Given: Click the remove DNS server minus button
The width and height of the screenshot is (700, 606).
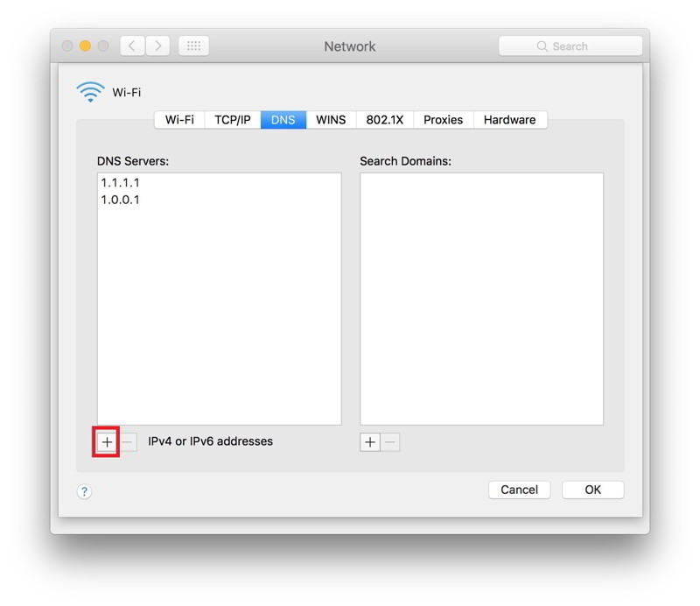Looking at the screenshot, I should coord(128,442).
